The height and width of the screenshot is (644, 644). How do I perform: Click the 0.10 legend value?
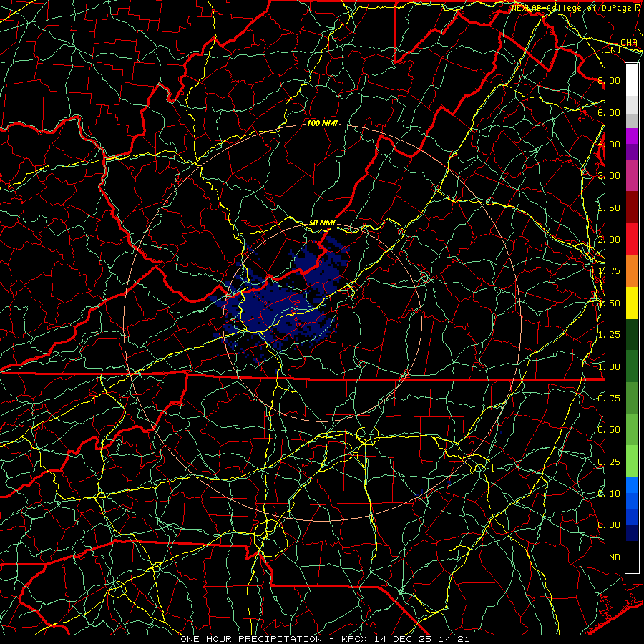[609, 494]
